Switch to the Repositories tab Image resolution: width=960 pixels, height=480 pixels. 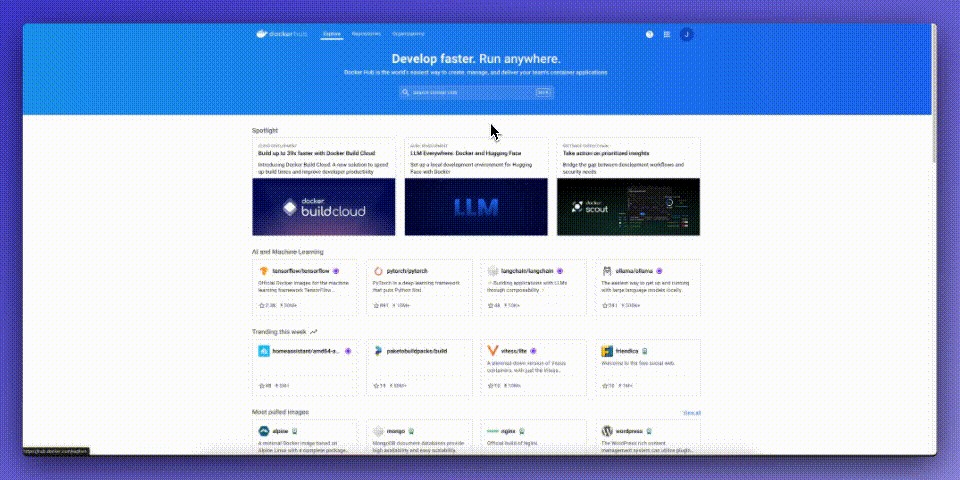tap(367, 34)
